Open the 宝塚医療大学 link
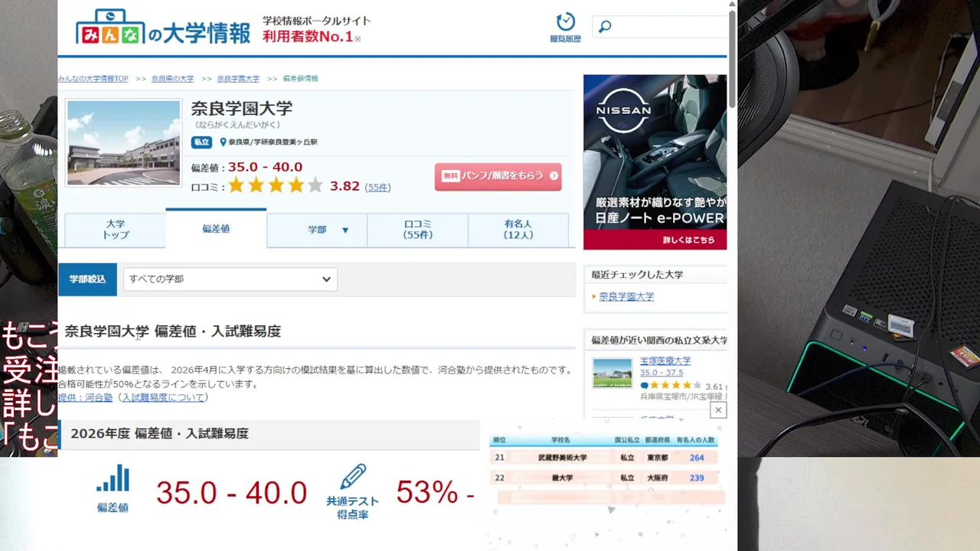Viewport: 980px width, 551px height. coord(665,361)
